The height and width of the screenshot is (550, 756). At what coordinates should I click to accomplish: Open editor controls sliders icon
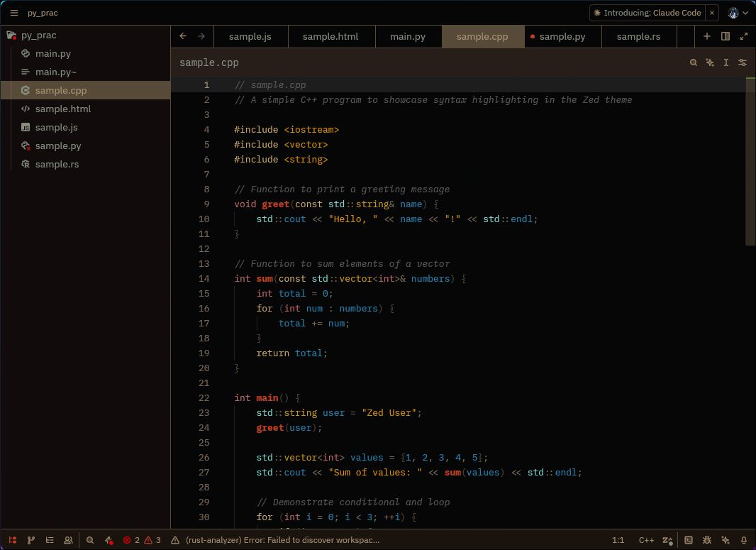pos(743,62)
